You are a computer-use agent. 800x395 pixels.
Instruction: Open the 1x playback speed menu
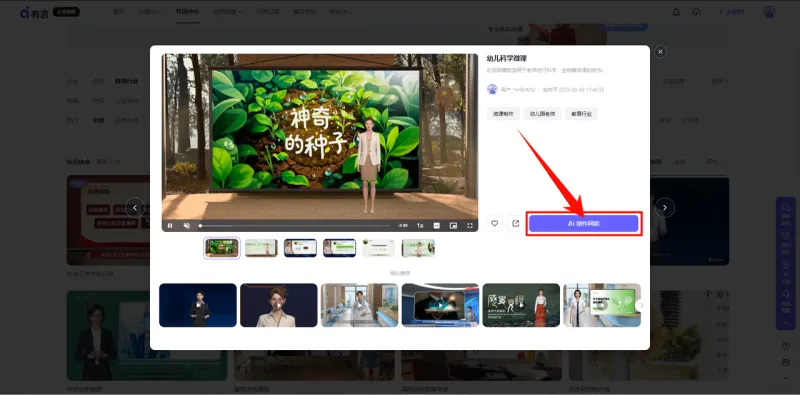[x=420, y=226]
